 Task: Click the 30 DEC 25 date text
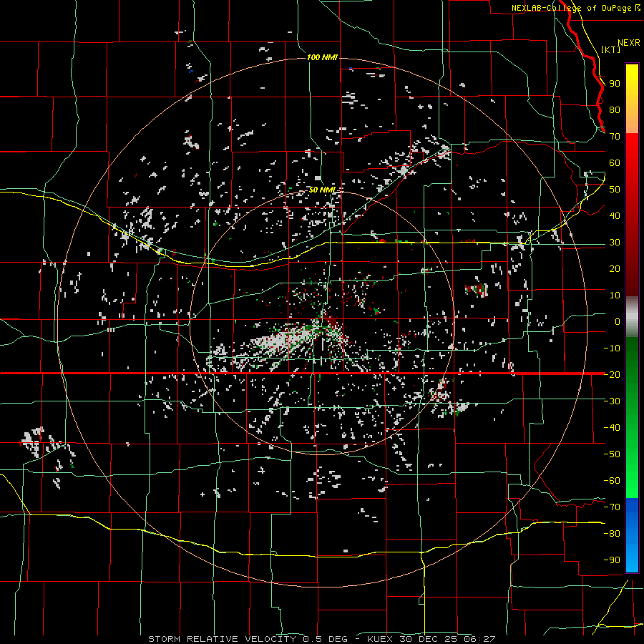pyautogui.click(x=429, y=639)
